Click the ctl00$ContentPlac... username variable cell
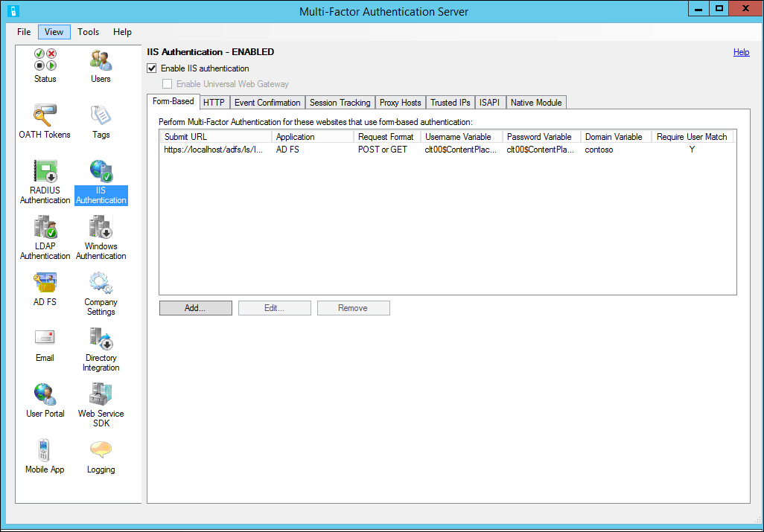This screenshot has height=532, width=764. point(460,150)
